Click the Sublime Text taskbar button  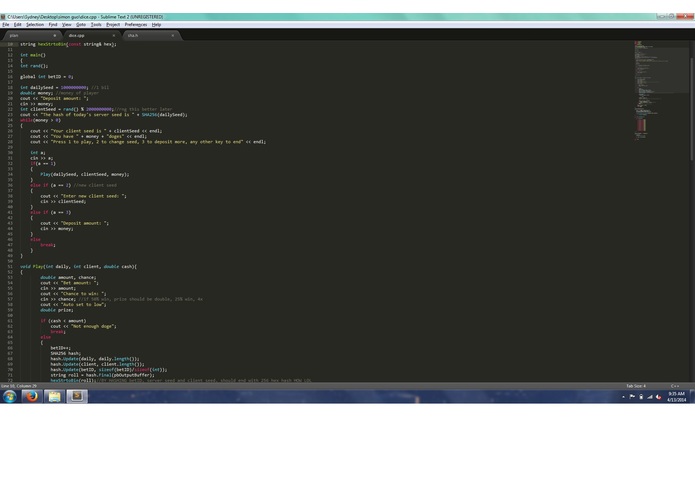(77, 396)
